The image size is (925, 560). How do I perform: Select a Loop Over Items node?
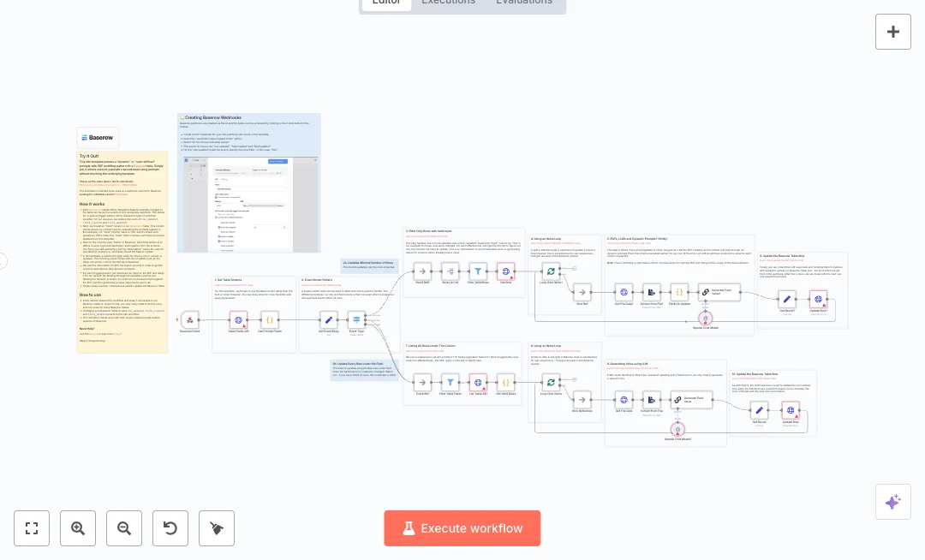pyautogui.click(x=551, y=271)
